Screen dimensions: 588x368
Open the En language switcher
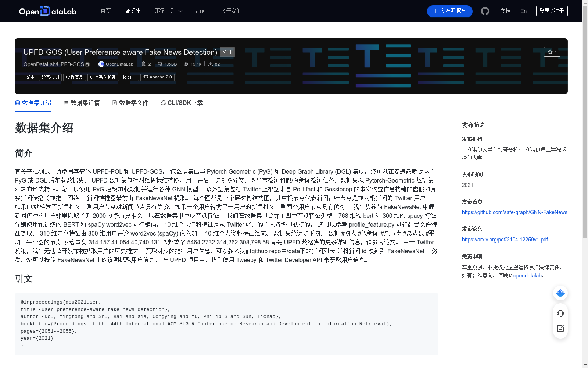(523, 11)
